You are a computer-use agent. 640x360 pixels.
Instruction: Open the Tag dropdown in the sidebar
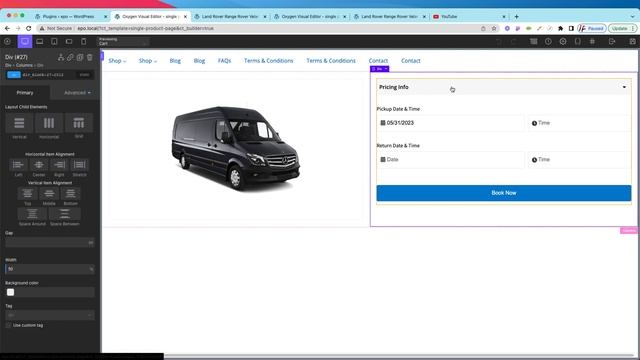50,315
